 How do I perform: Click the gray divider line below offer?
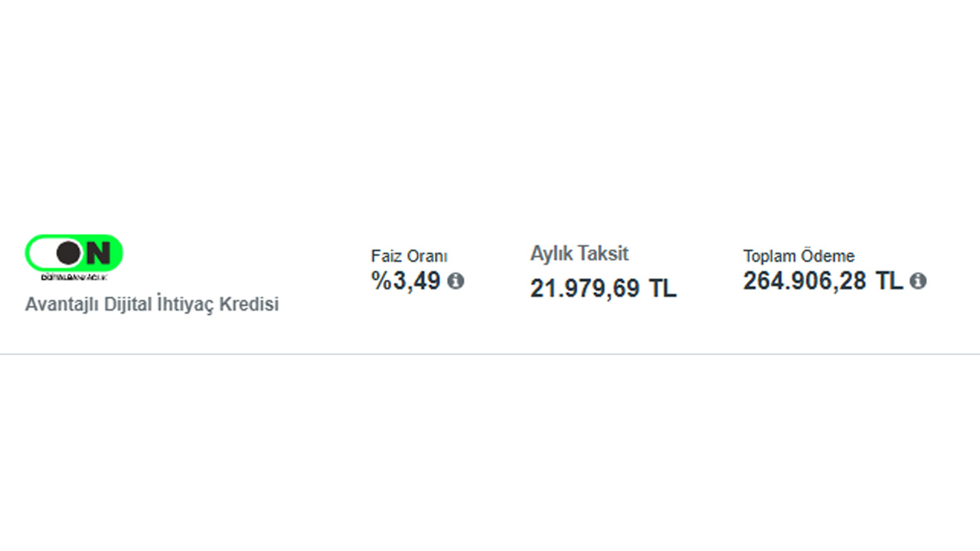coord(490,354)
